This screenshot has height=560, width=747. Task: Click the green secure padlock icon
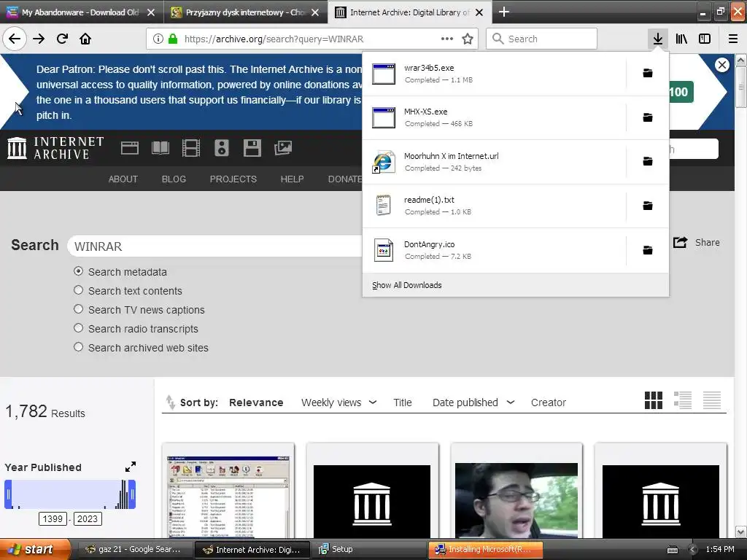[172, 39]
